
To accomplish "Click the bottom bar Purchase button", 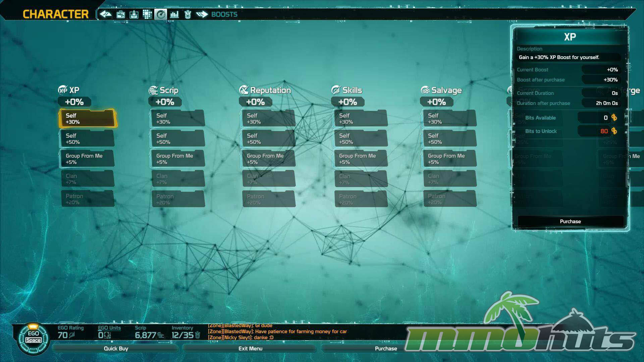I will [386, 349].
